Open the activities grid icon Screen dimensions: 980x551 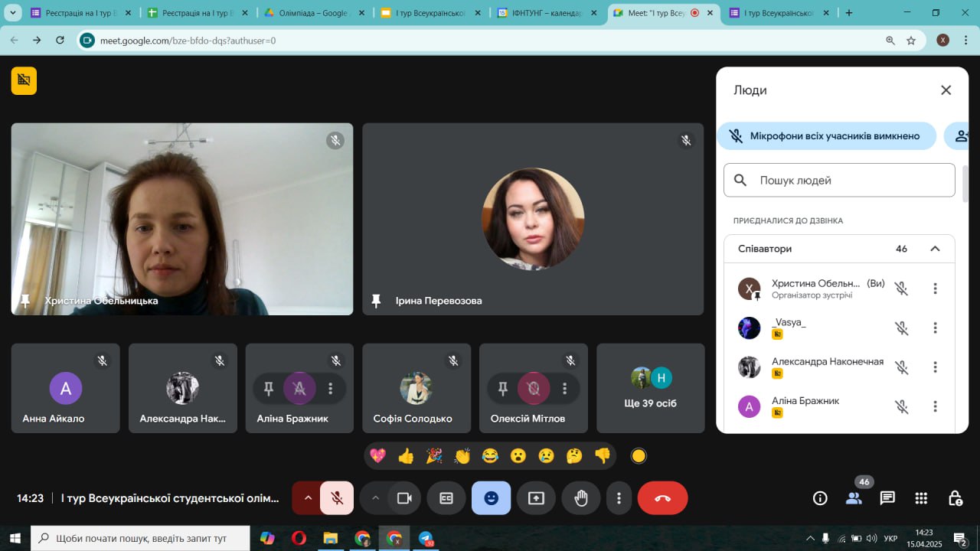point(921,498)
